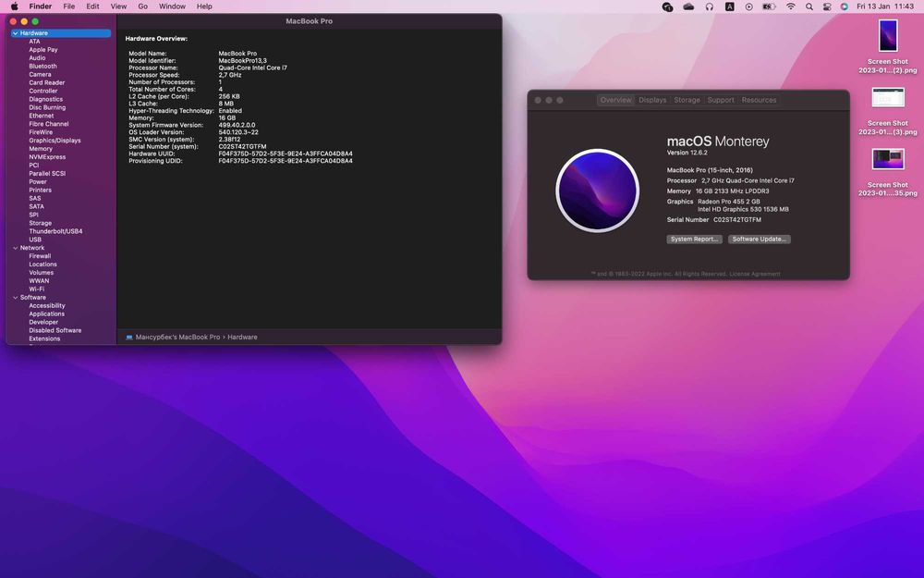Open the License Agreement link

[x=755, y=275]
